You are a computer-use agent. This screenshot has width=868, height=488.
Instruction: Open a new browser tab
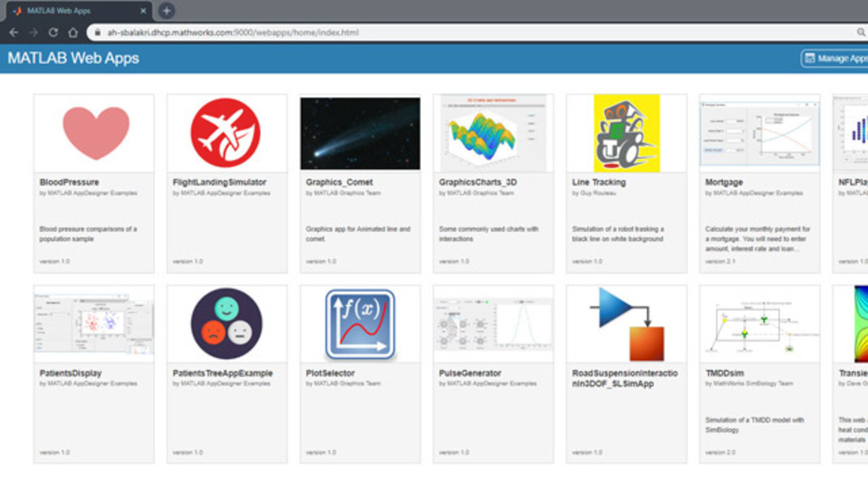[166, 11]
